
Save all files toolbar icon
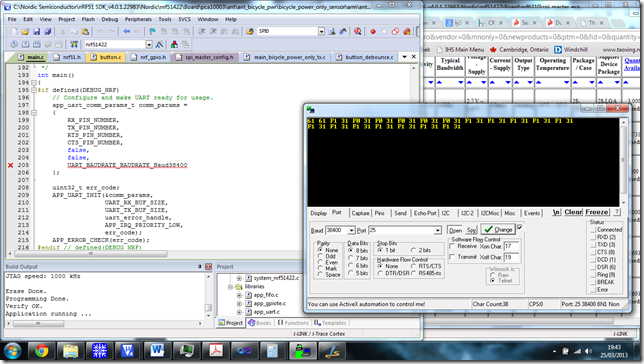point(48,31)
